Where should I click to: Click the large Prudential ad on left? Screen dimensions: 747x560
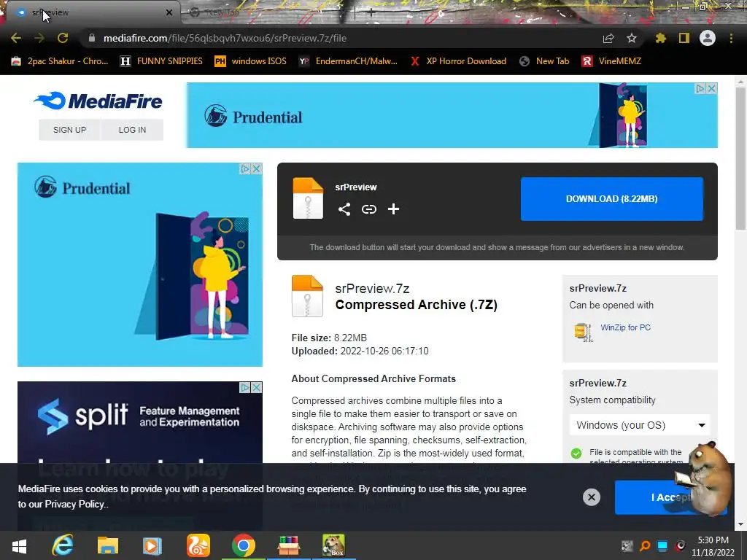click(x=140, y=265)
